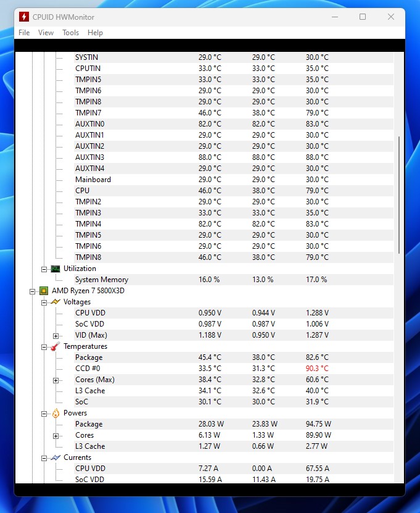Select the Package temperature row
Screen dimensions: 420x513
click(234, 357)
